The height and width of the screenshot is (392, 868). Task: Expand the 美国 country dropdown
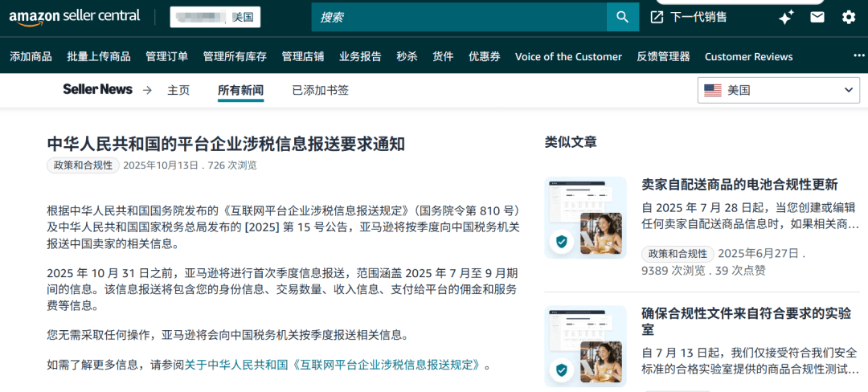click(778, 91)
